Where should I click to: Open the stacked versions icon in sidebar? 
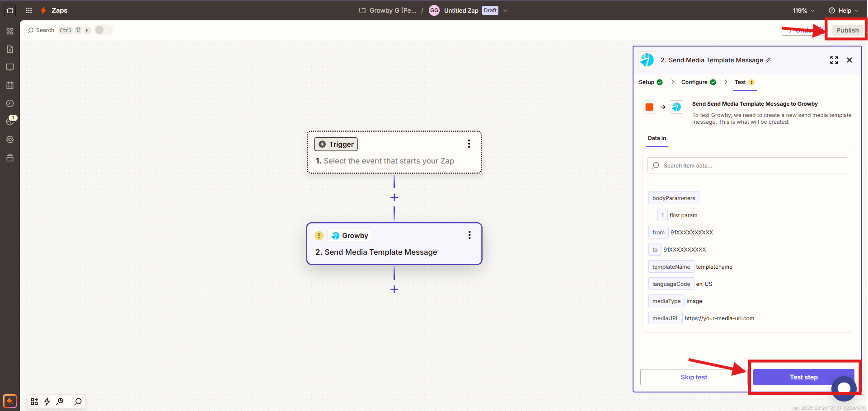(10, 158)
